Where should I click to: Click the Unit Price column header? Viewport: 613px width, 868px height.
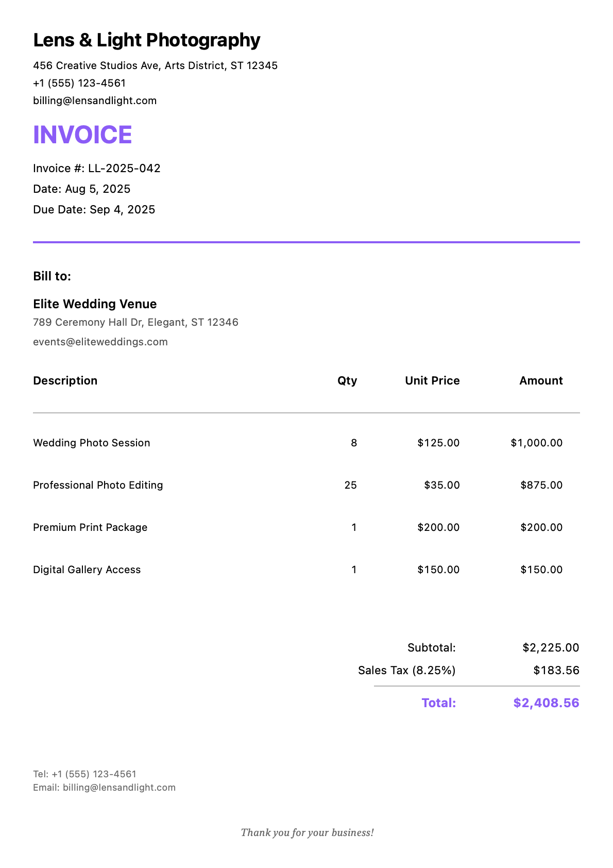pos(432,380)
